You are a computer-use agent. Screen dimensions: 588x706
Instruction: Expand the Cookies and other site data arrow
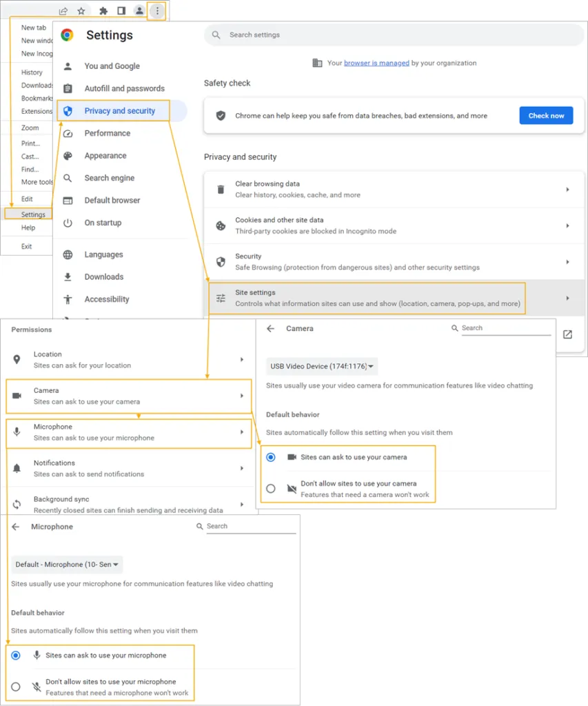[567, 225]
